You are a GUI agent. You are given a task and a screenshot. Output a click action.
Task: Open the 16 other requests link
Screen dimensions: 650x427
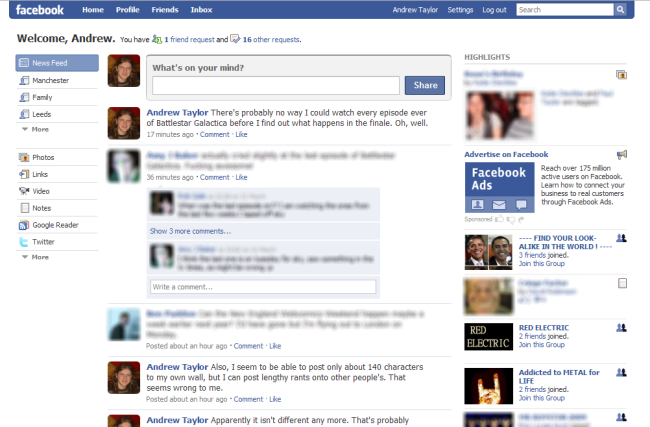click(x=272, y=39)
